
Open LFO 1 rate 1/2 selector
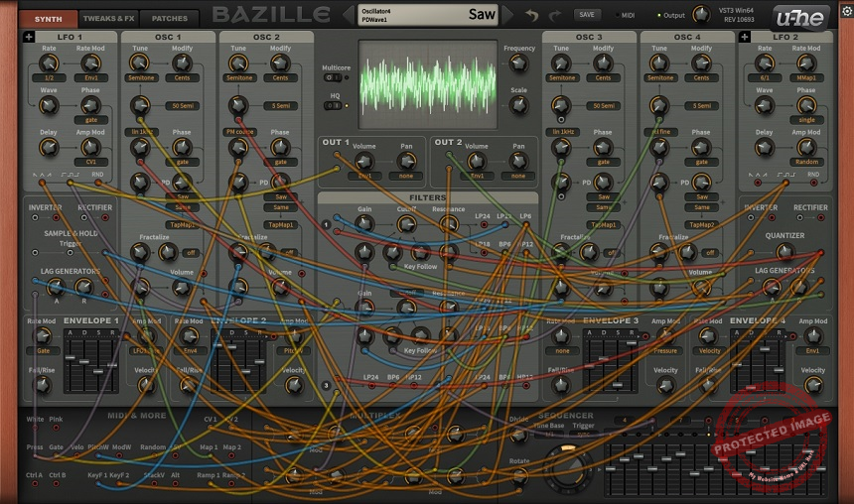(49, 77)
